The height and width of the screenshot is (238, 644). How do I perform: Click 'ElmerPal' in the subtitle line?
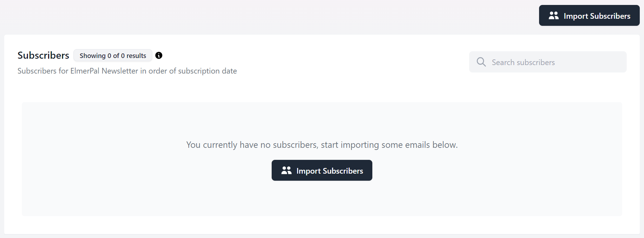coord(85,71)
